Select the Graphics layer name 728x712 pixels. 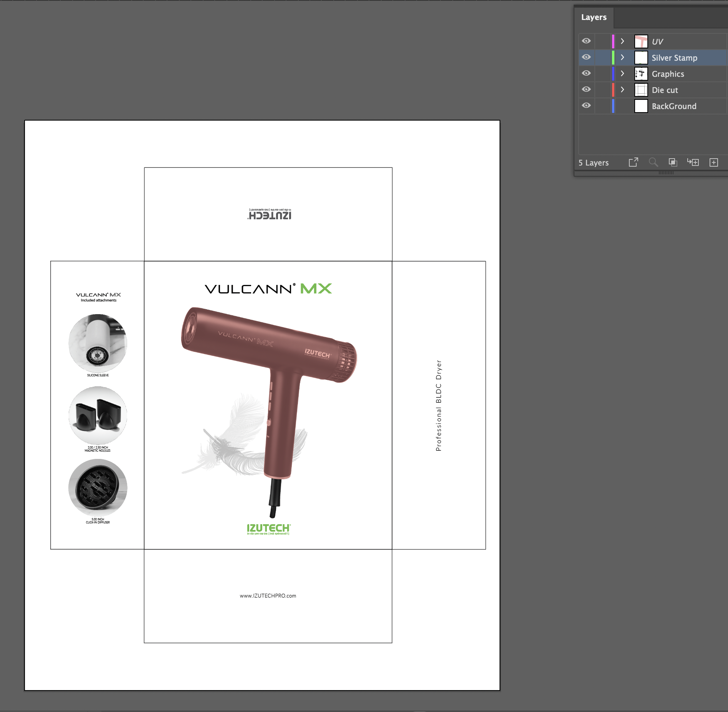coord(668,74)
